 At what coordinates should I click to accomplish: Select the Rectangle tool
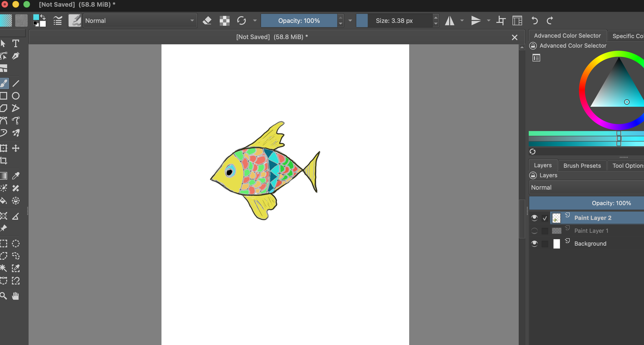click(4, 96)
